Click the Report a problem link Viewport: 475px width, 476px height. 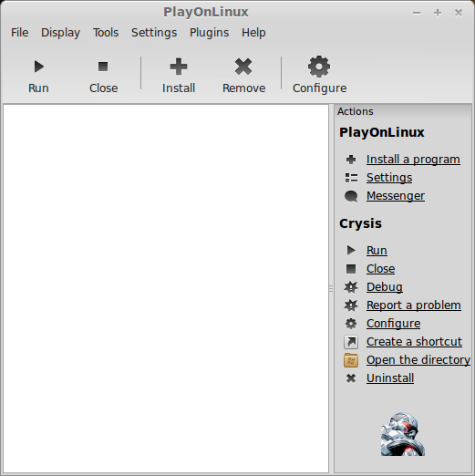(414, 305)
